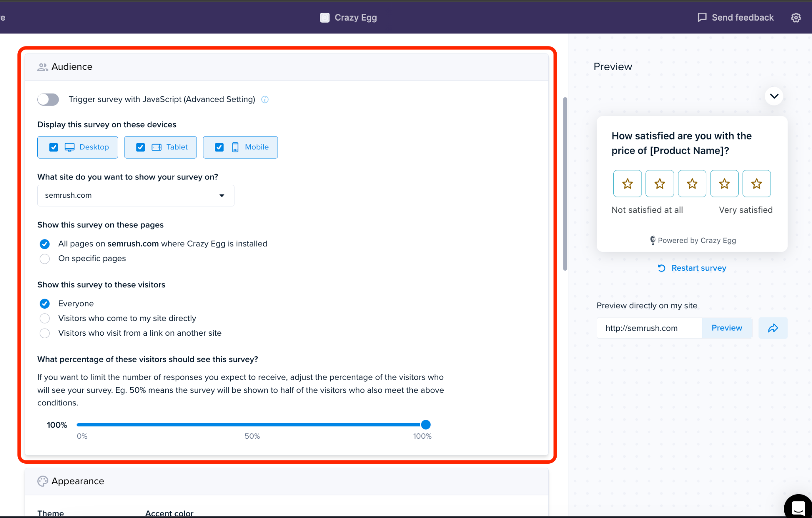The image size is (812, 518).
Task: Select Visitors from a link on another site
Action: coord(45,333)
